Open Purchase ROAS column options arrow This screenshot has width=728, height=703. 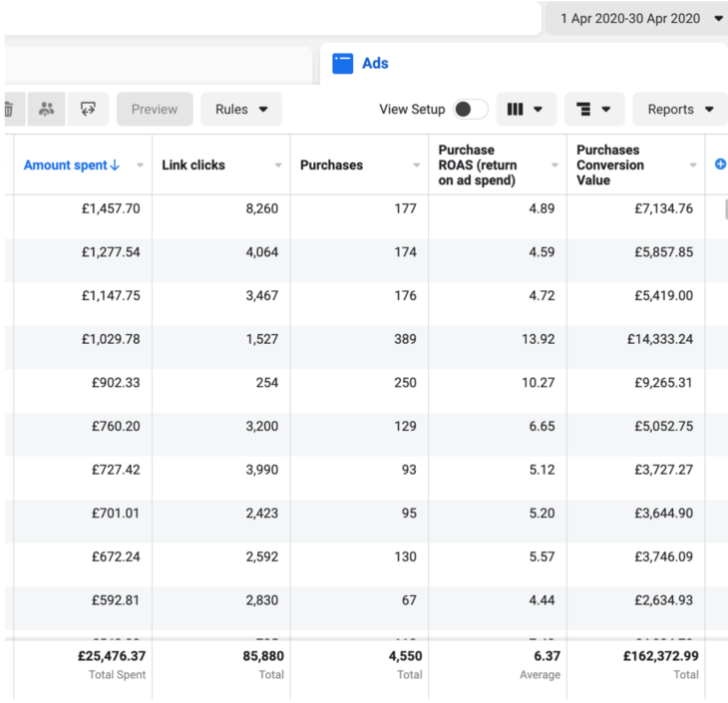click(x=554, y=166)
